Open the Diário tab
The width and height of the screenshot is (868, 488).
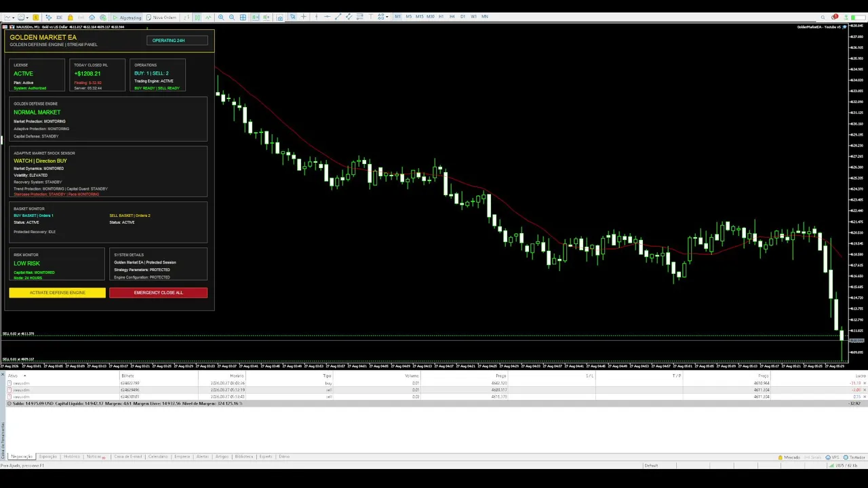(x=283, y=457)
